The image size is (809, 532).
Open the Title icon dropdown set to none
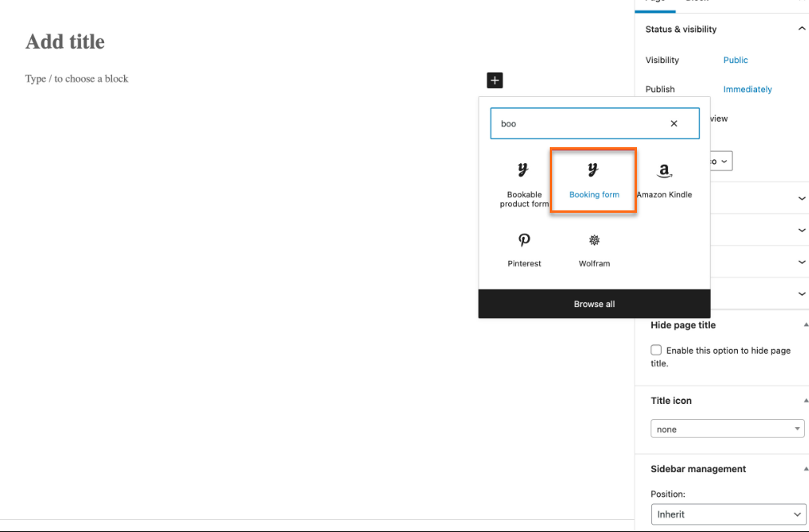point(727,429)
